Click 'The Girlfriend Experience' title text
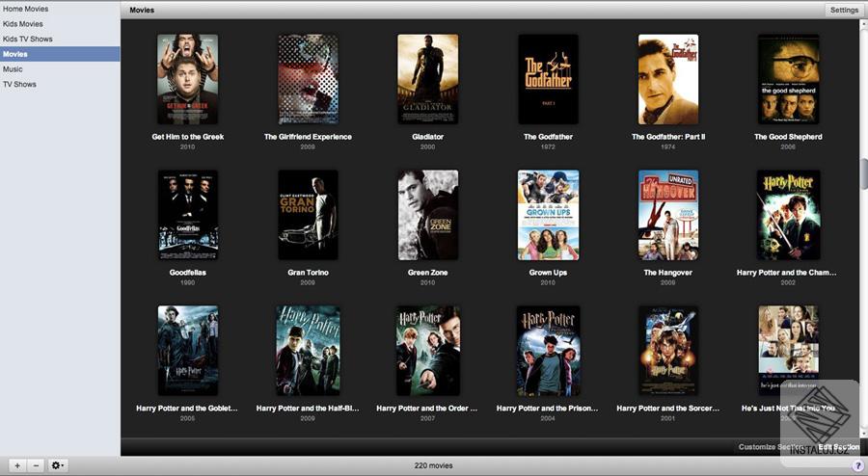 (x=308, y=137)
